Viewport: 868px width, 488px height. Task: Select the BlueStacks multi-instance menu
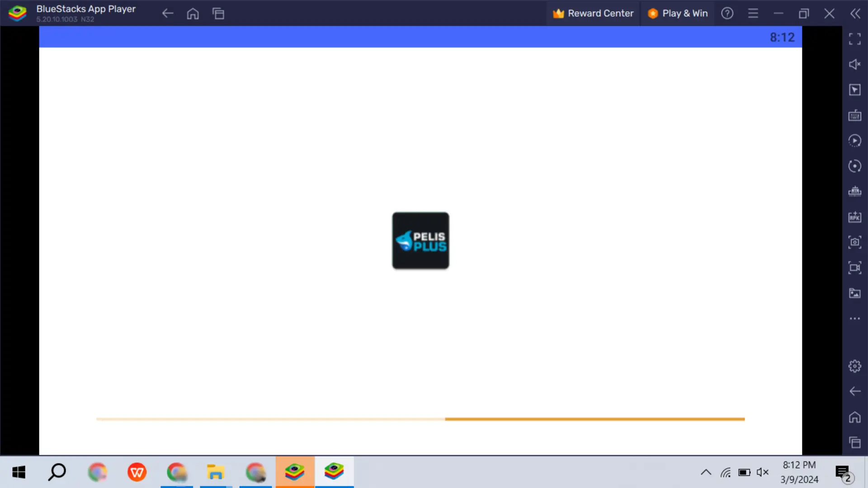click(x=855, y=442)
